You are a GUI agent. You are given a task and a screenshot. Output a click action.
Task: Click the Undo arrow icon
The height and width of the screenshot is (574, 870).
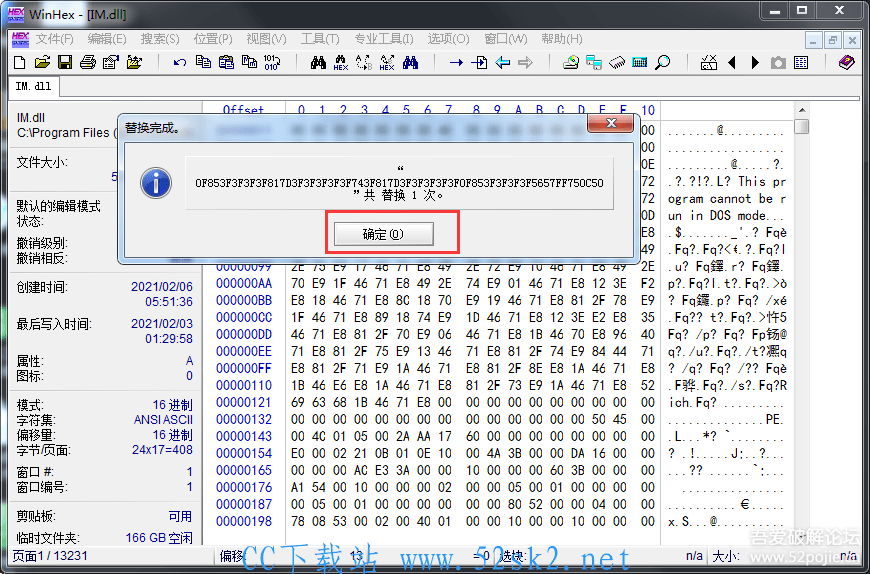[x=180, y=63]
